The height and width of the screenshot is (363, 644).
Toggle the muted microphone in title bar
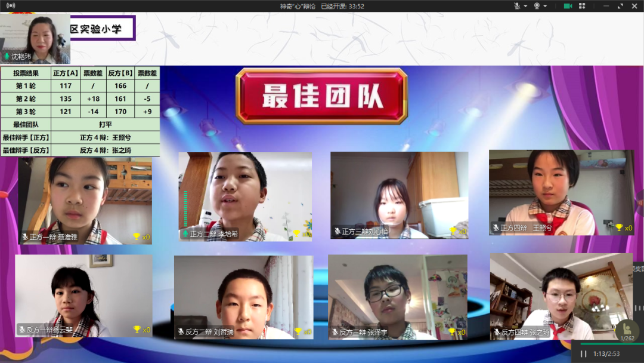pos(517,6)
